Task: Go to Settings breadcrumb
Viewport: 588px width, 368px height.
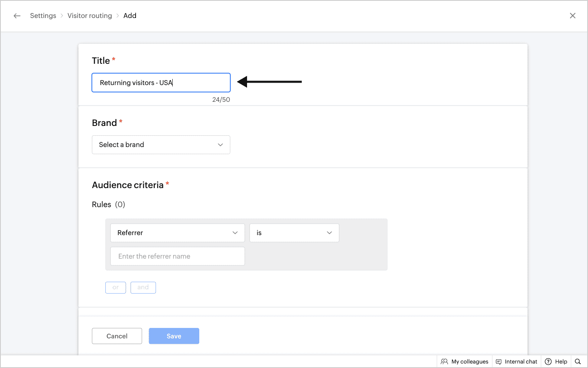Action: 43,16
